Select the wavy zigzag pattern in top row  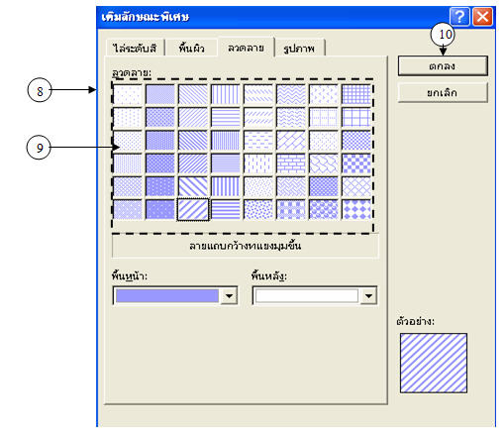click(291, 94)
